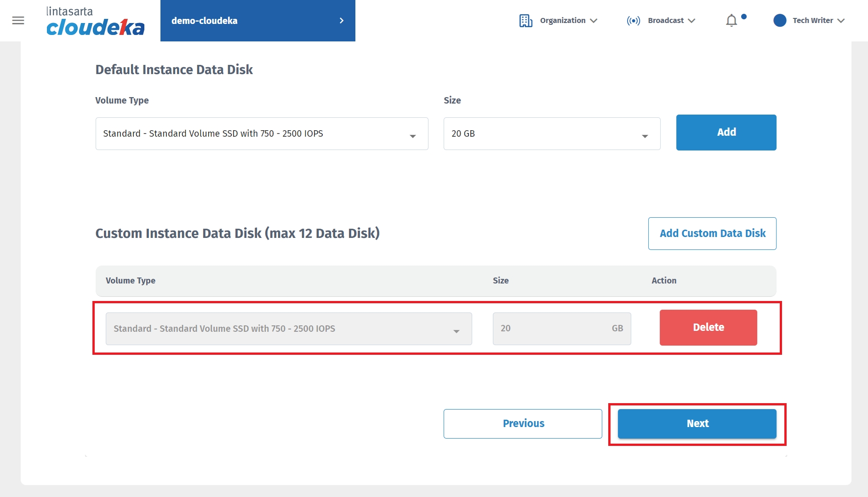
Task: Click the Tech Writer avatar circle
Action: (780, 21)
